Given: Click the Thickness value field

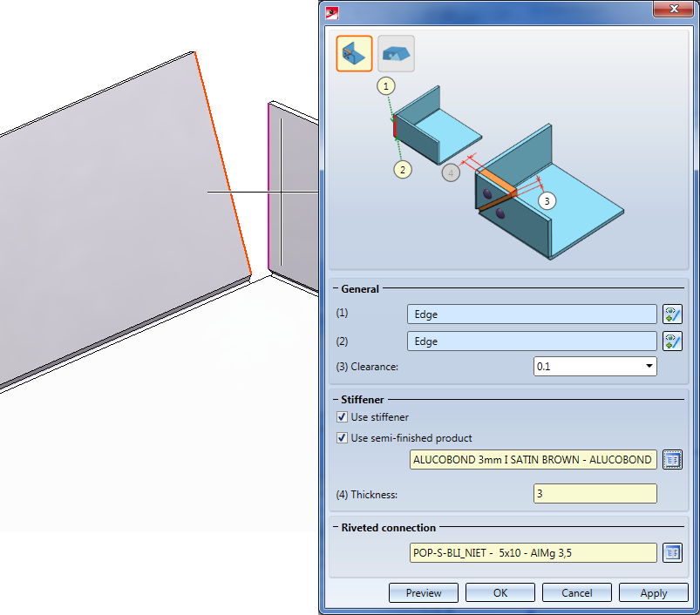Looking at the screenshot, I should tap(595, 494).
